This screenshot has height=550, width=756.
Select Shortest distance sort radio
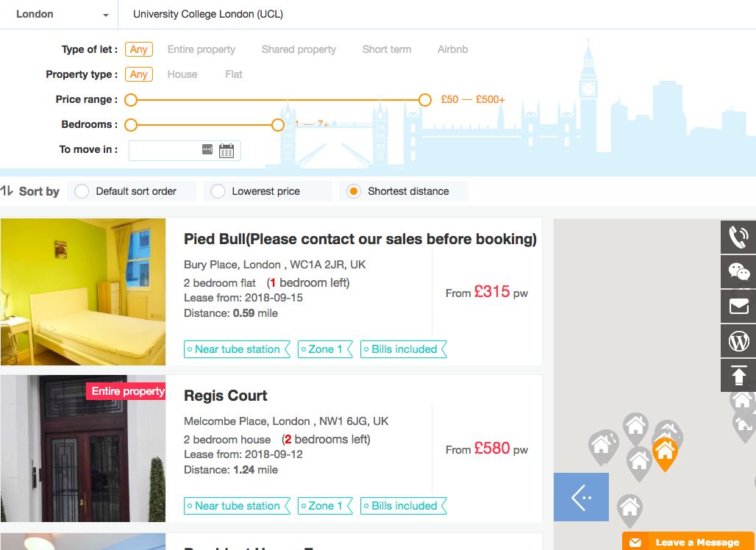[x=354, y=191]
